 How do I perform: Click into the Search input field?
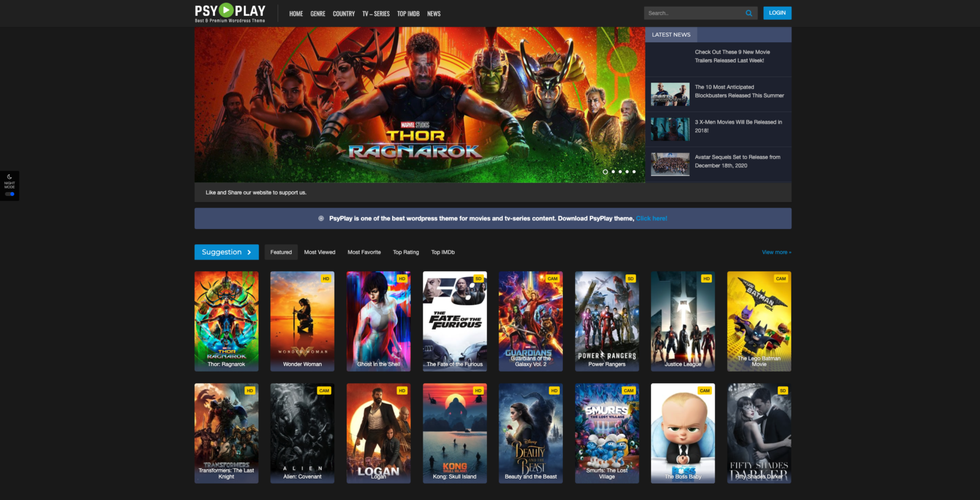pyautogui.click(x=692, y=13)
